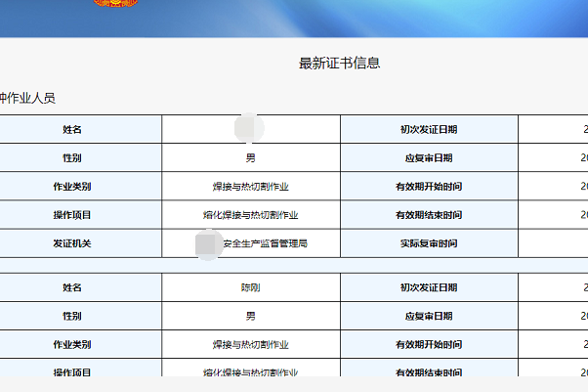Screen dimensions: 588x392
Task: Click 性别 label in the first certificate table
Action: coord(72,158)
